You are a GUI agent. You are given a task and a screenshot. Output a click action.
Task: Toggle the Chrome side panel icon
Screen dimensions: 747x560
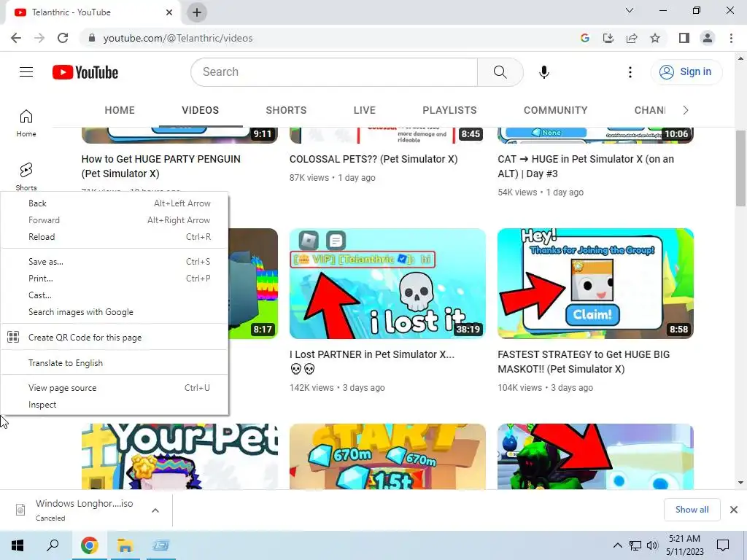click(x=684, y=38)
